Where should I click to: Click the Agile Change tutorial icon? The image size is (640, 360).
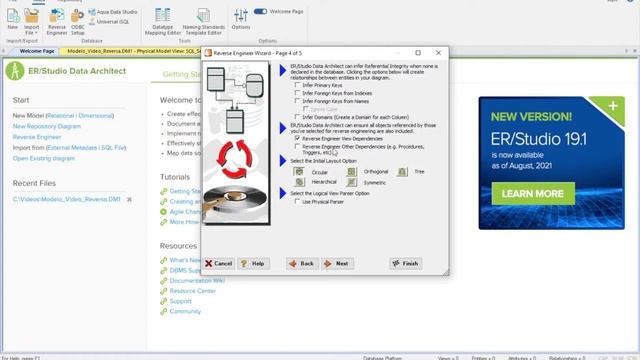click(163, 212)
